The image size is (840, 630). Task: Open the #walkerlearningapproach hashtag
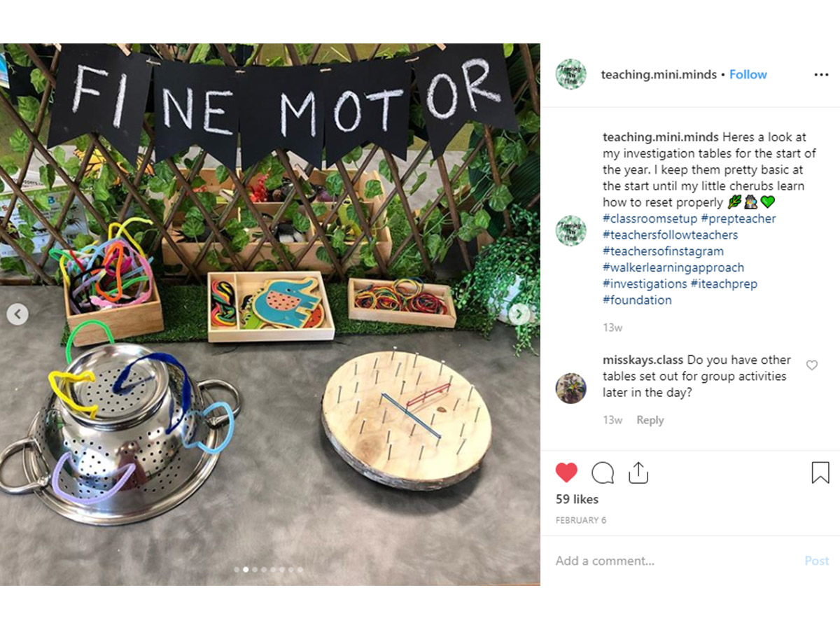click(673, 267)
